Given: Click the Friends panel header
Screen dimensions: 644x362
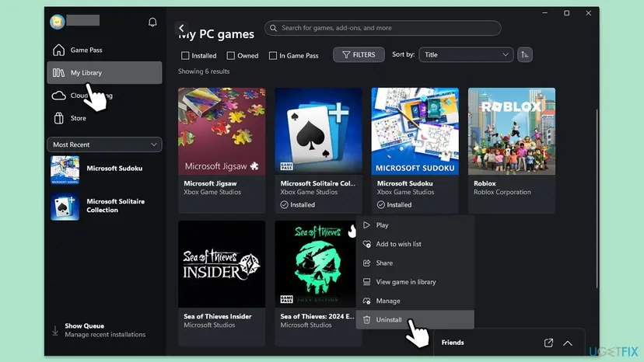Looking at the screenshot, I should point(509,343).
